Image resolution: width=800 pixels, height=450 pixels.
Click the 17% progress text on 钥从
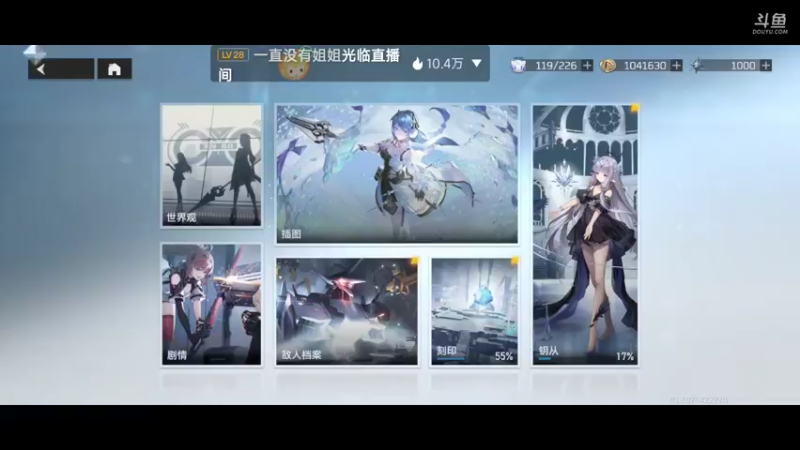[625, 356]
